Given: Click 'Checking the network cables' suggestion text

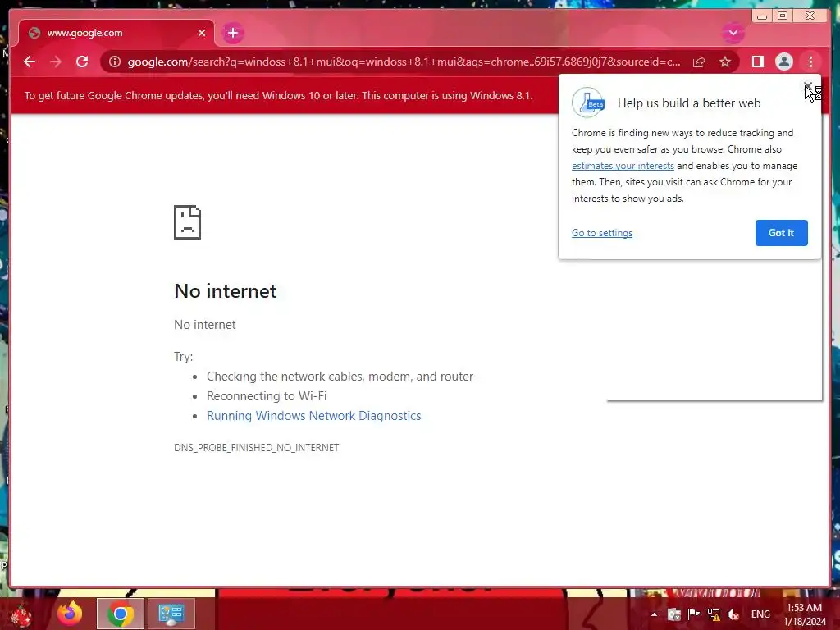Looking at the screenshot, I should (x=340, y=377).
